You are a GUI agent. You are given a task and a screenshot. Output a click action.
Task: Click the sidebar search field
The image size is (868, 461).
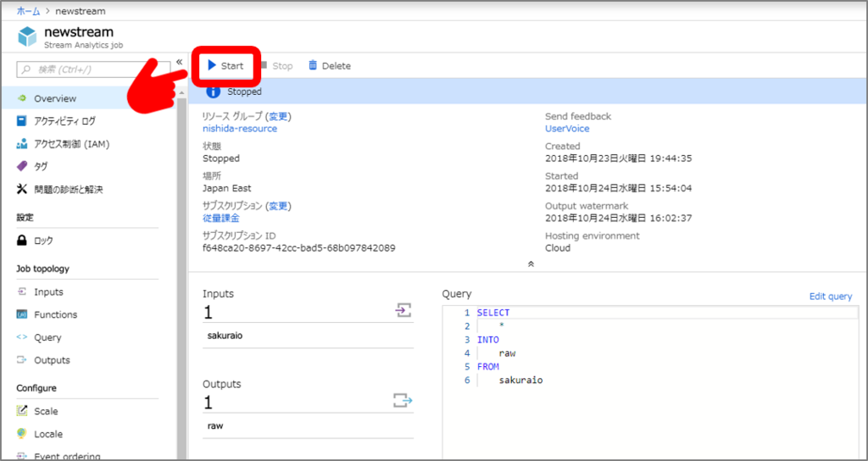point(93,69)
